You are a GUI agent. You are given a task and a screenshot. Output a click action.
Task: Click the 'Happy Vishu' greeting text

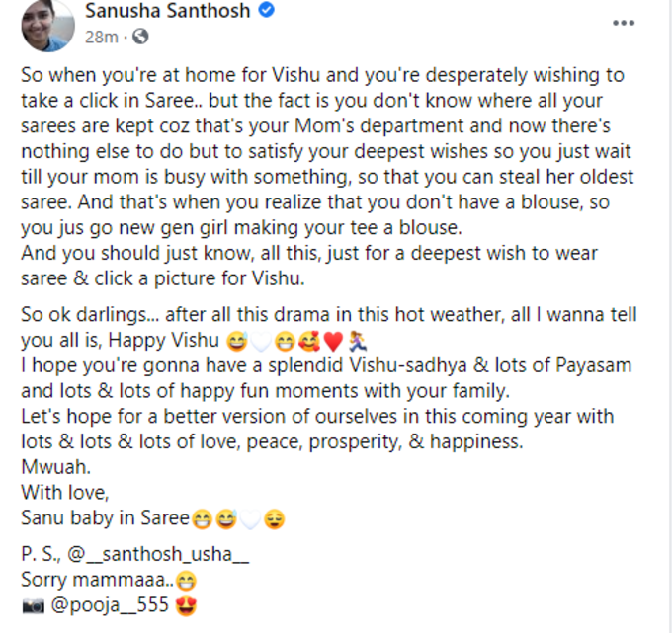(x=164, y=340)
